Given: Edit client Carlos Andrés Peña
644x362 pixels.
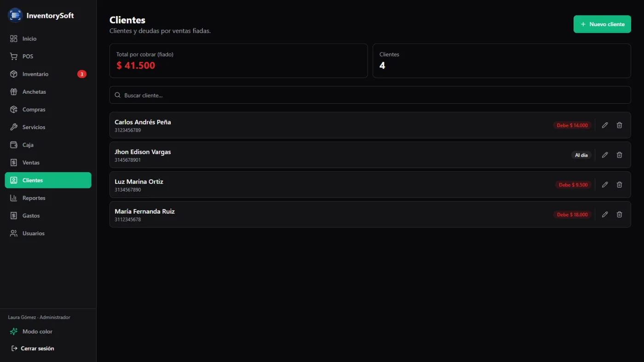Looking at the screenshot, I should 605,125.
